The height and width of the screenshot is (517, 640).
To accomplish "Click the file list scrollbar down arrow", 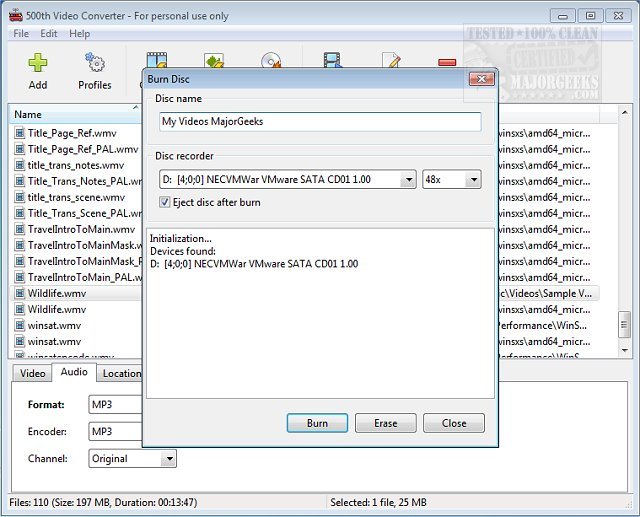I will click(x=624, y=350).
